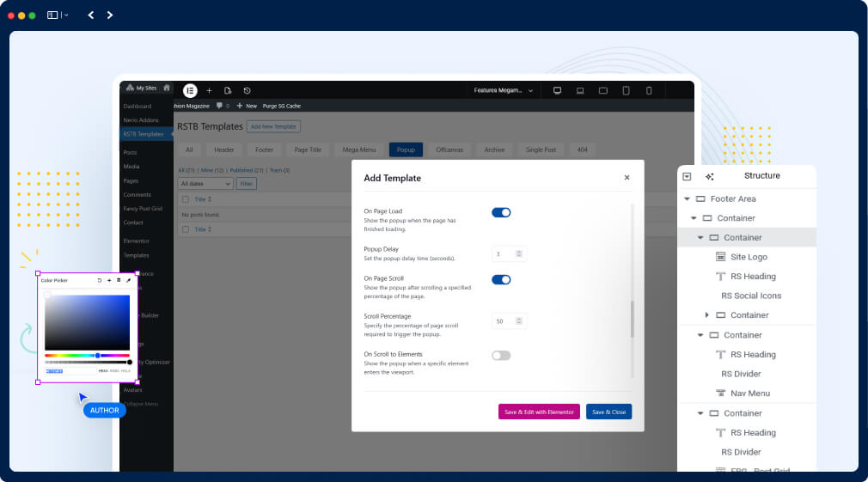868x482 pixels.
Task: Open the revision history icon
Action: pyautogui.click(x=247, y=91)
